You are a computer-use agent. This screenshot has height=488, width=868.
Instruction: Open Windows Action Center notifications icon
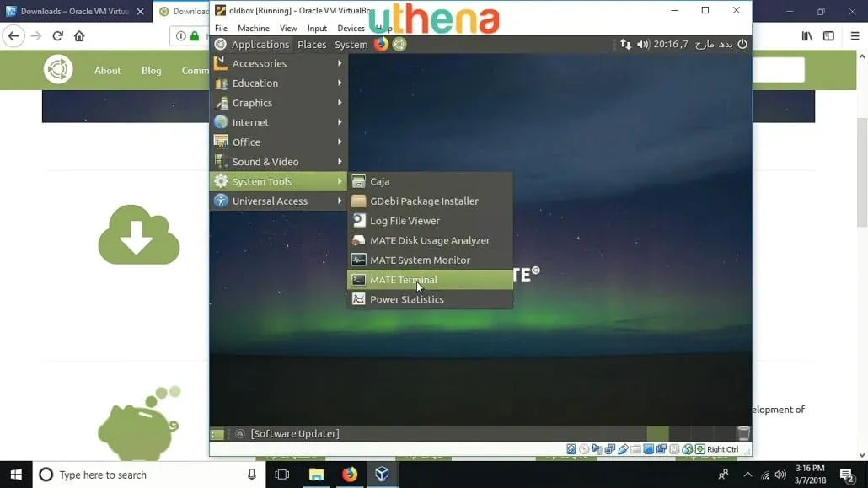pyautogui.click(x=847, y=475)
